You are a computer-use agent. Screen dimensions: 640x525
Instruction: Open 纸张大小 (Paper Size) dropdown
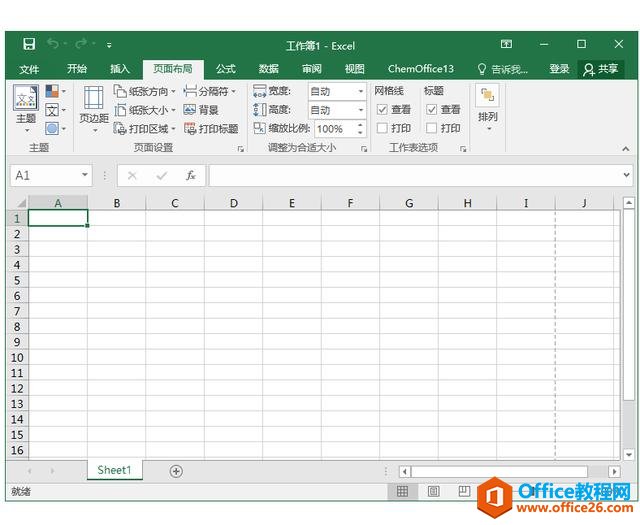[x=144, y=110]
